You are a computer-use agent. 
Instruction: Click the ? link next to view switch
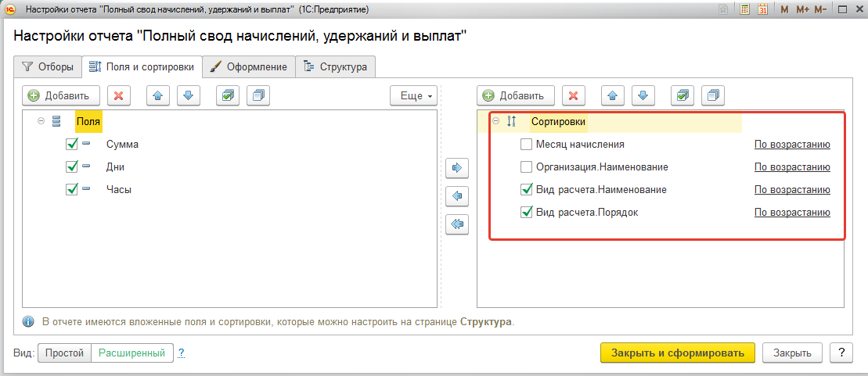(x=181, y=353)
